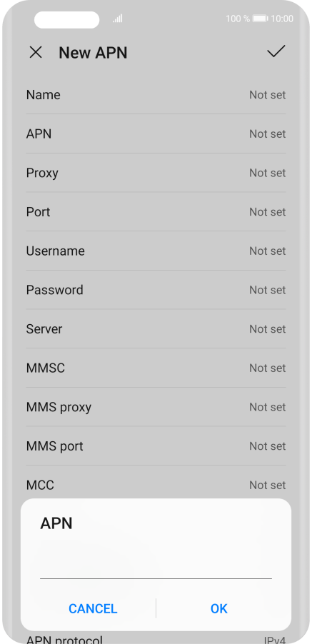Close the New APN screen with X
The height and width of the screenshot is (644, 312).
pyautogui.click(x=36, y=53)
